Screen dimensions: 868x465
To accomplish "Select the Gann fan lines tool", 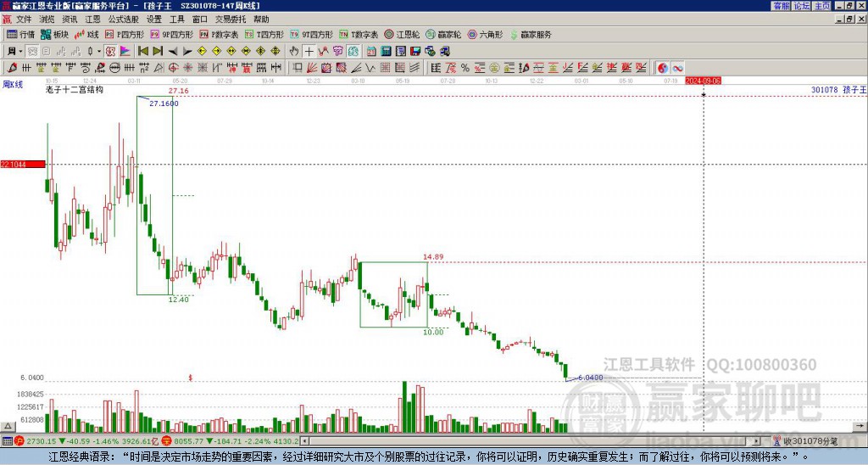I will pos(312,68).
